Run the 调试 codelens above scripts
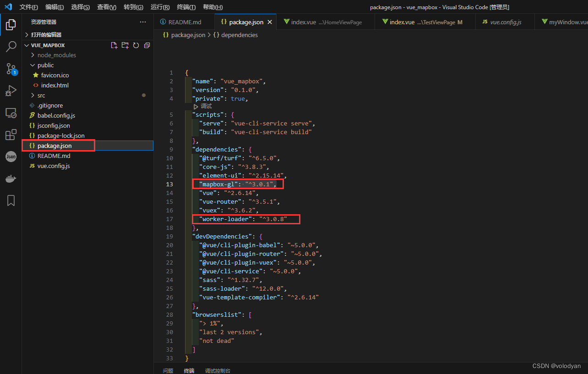Image resolution: width=588 pixels, height=374 pixels. tap(203, 106)
